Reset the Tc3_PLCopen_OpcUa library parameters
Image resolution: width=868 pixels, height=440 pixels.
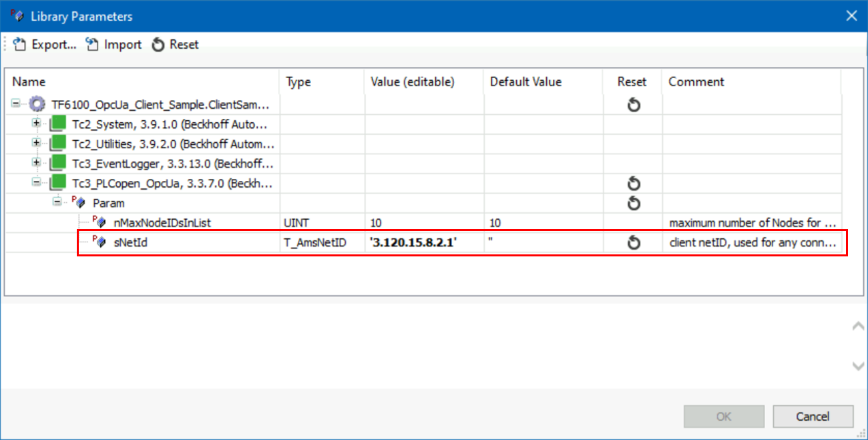point(633,184)
